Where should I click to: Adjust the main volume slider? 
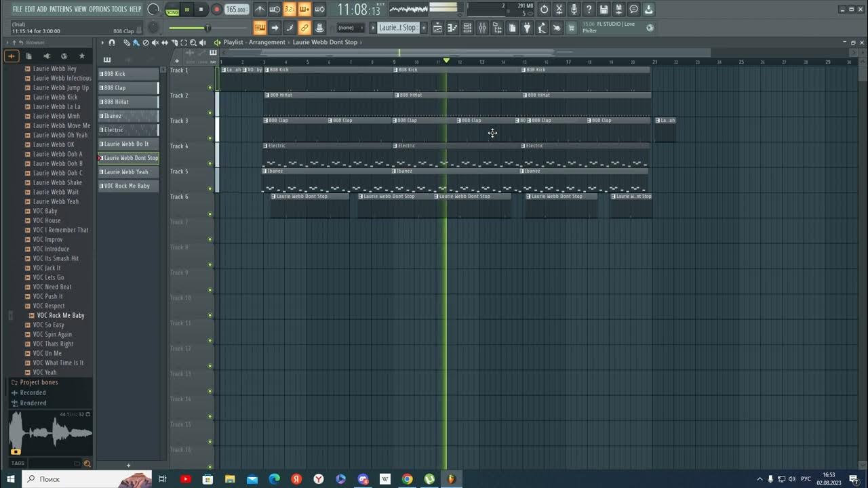[x=208, y=28]
